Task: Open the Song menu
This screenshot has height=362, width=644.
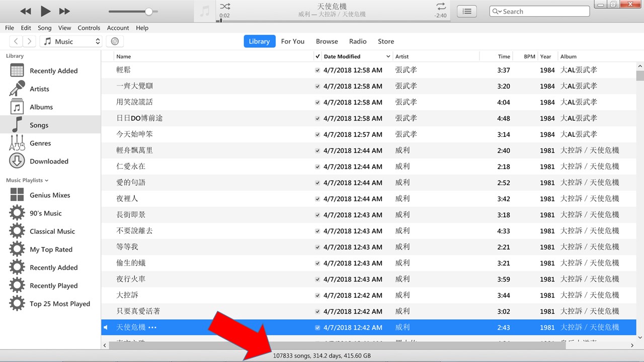Action: tap(45, 28)
